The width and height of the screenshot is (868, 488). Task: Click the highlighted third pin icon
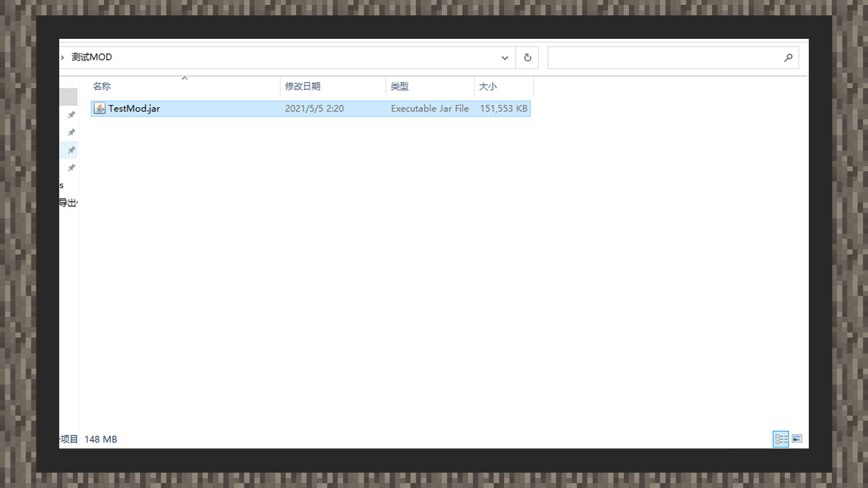(x=71, y=150)
